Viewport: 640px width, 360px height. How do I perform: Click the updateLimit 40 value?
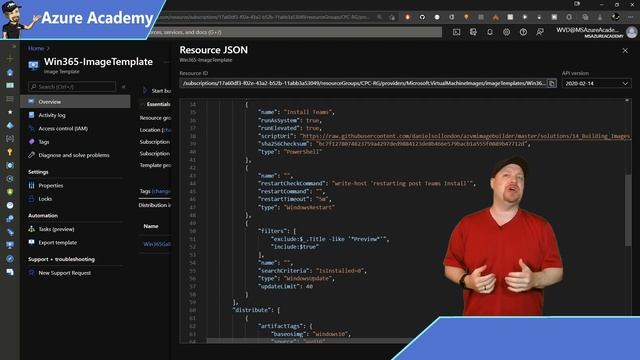pyautogui.click(x=309, y=286)
